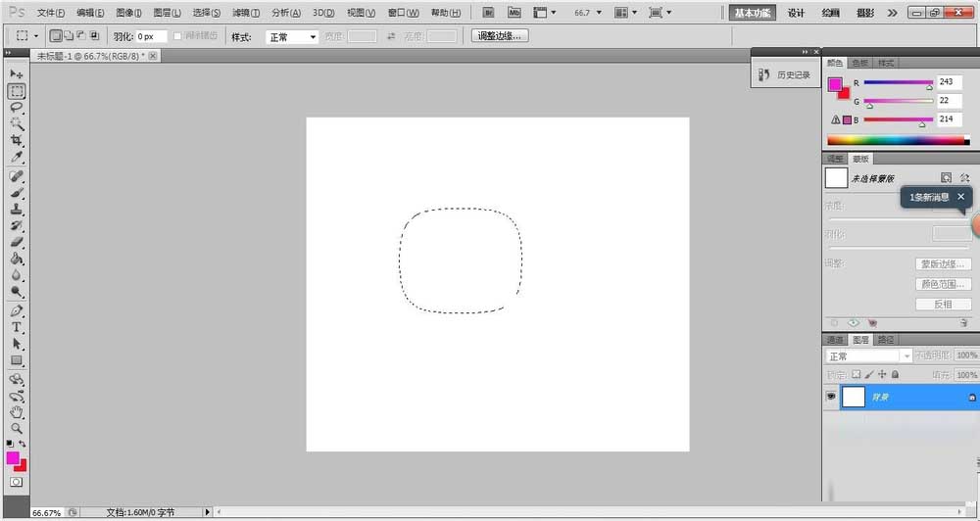Switch to 摄影 workspace
The width and height of the screenshot is (980, 521).
pyautogui.click(x=865, y=13)
